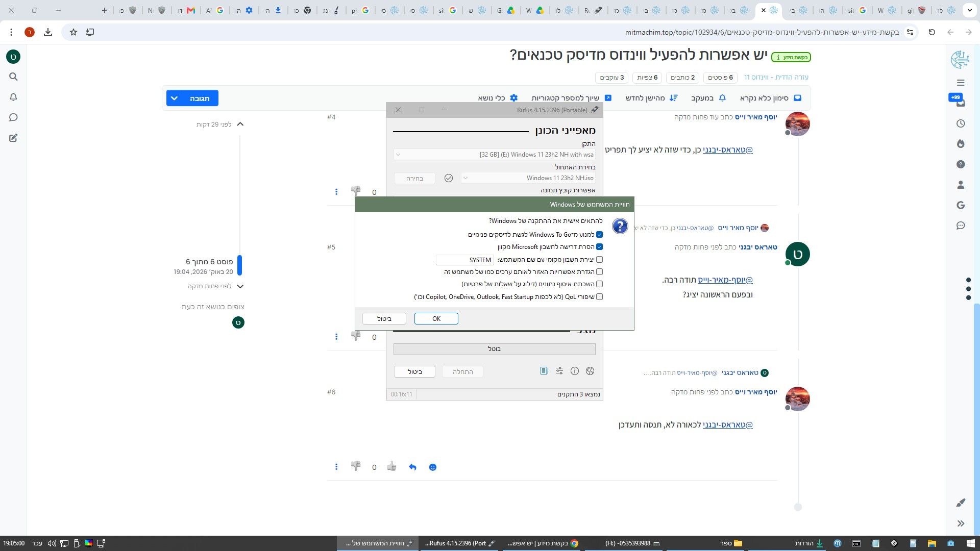The width and height of the screenshot is (980, 551).
Task: Add emoji reaction on post #6
Action: [433, 467]
